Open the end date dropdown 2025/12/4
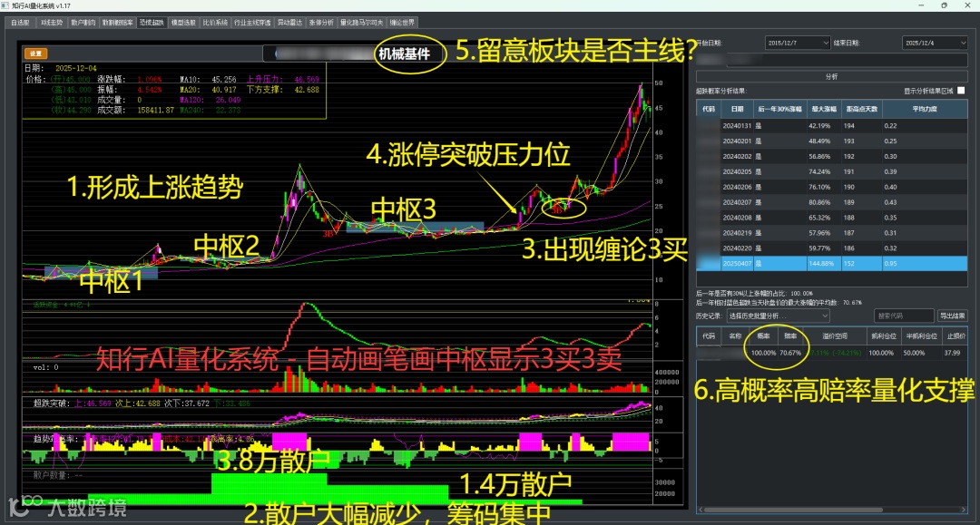This screenshot has height=525, width=980. click(x=935, y=44)
